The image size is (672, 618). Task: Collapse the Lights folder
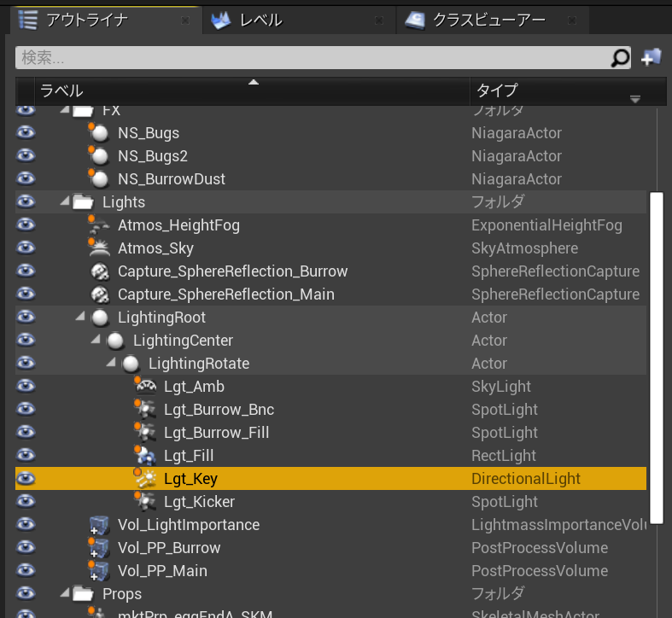pos(65,201)
